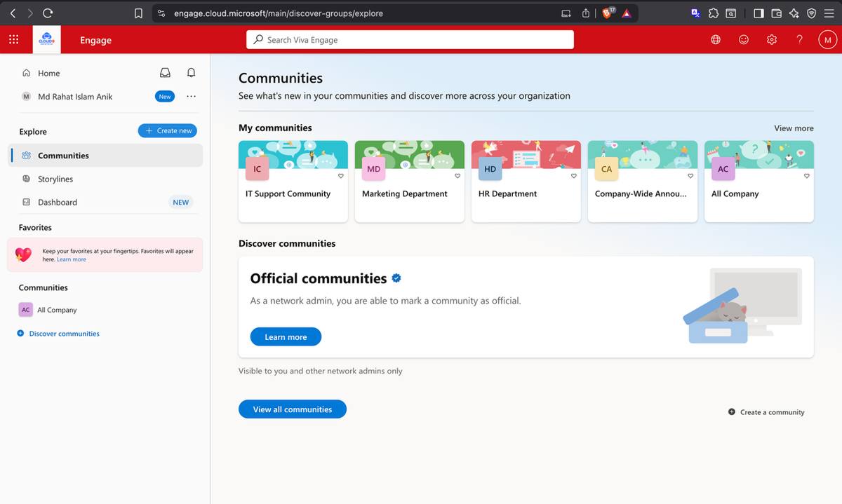The image size is (842, 504).
Task: Click View more for My communities
Action: (x=794, y=128)
